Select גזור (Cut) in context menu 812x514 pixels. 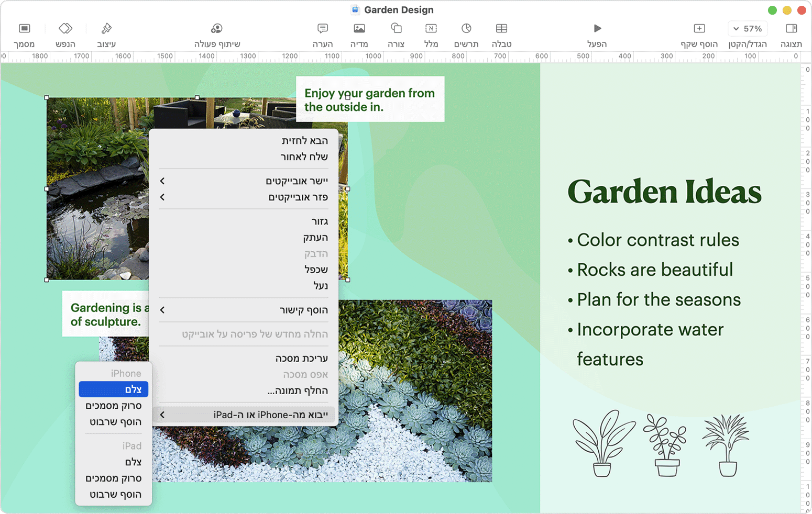[x=244, y=221]
